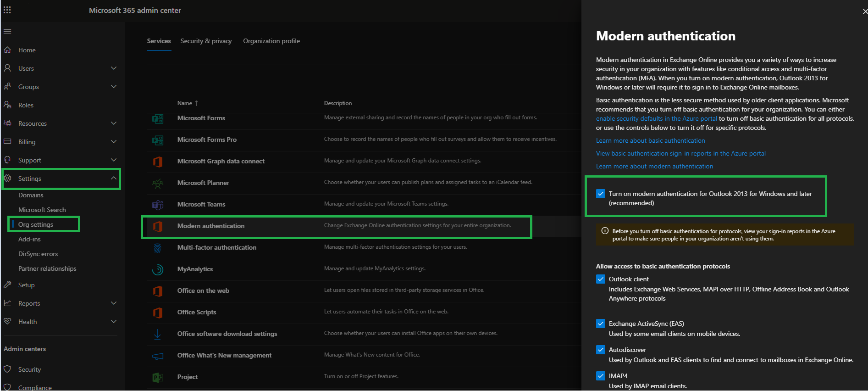The height and width of the screenshot is (391, 868).
Task: Expand the Reports menu chevron
Action: [x=114, y=303]
